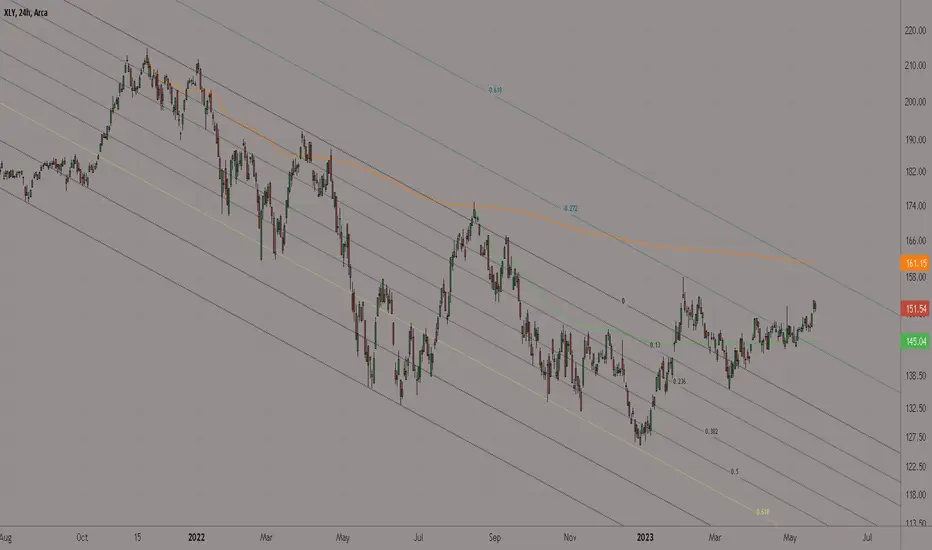Click the 200.00 price axis value
The height and width of the screenshot is (550, 932).
[x=915, y=102]
